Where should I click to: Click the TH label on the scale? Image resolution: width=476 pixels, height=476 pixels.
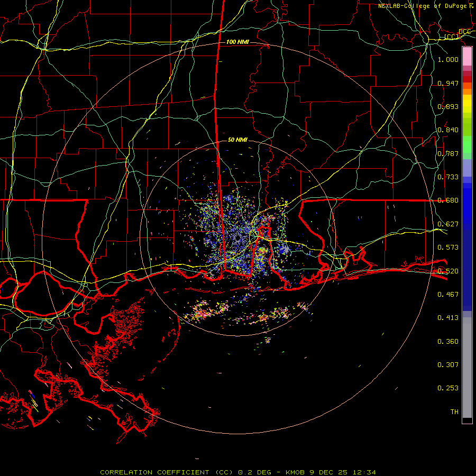[x=454, y=412]
